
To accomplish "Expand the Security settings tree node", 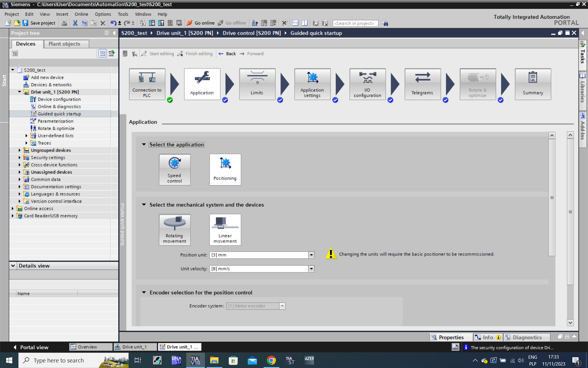I will pyautogui.click(x=20, y=157).
